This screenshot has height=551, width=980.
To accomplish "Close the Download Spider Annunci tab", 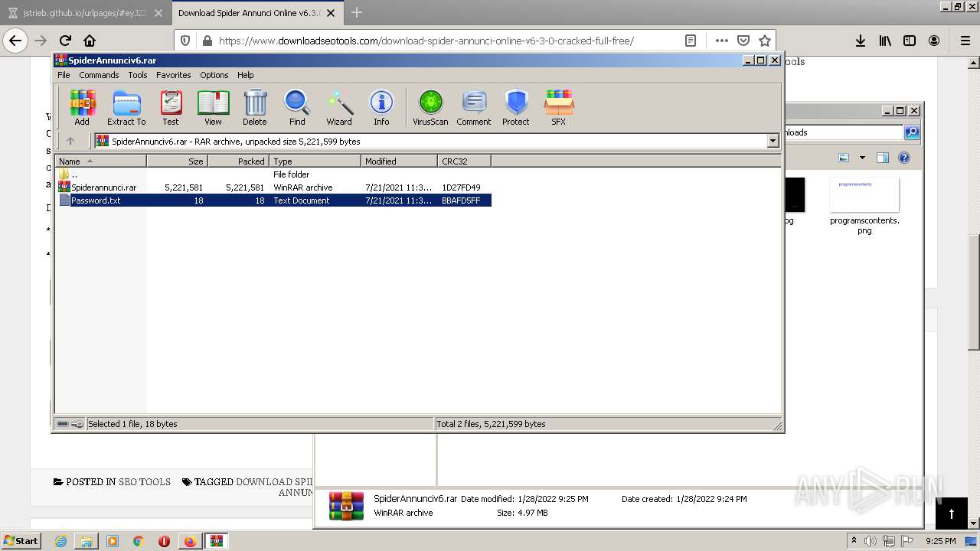I will coord(331,13).
